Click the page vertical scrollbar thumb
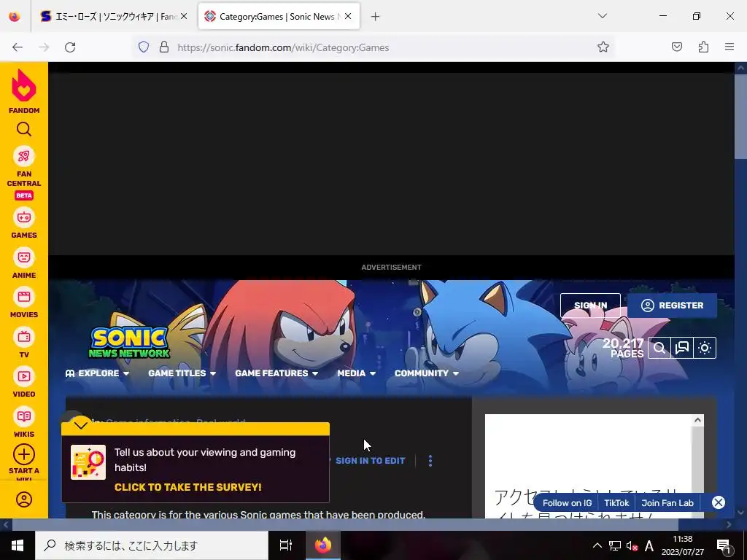 (741, 117)
